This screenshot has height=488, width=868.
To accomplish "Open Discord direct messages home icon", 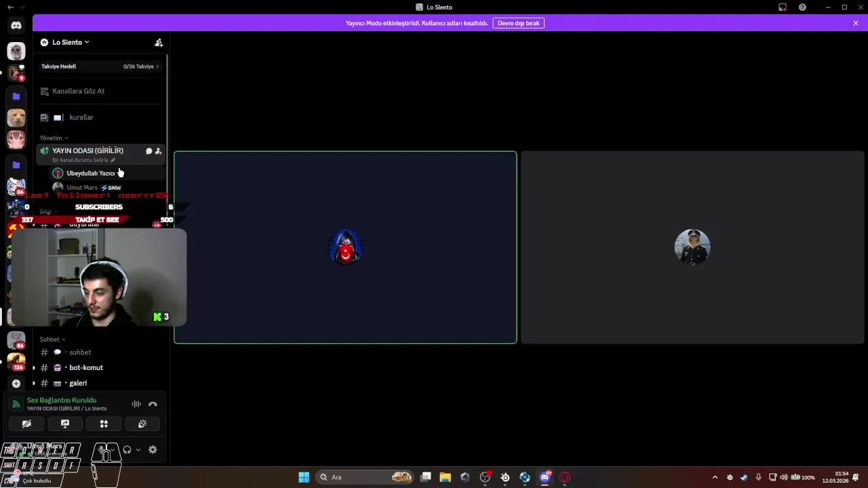I will tap(16, 25).
